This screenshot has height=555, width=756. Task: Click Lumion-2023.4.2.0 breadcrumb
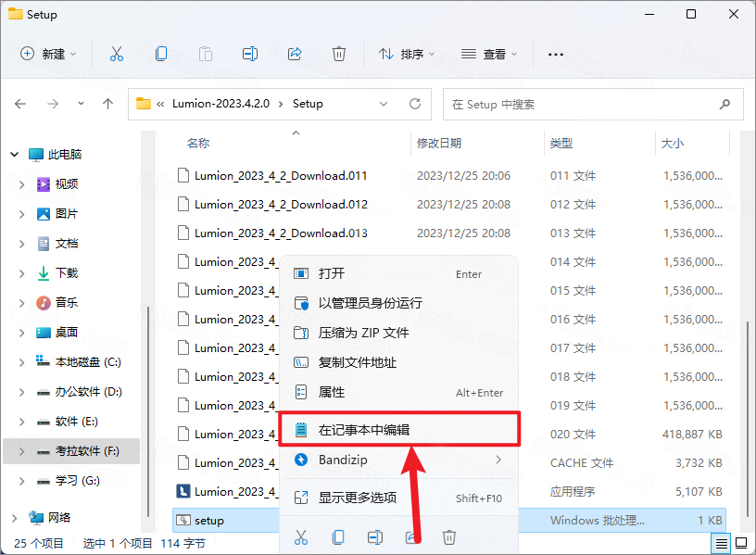point(220,104)
